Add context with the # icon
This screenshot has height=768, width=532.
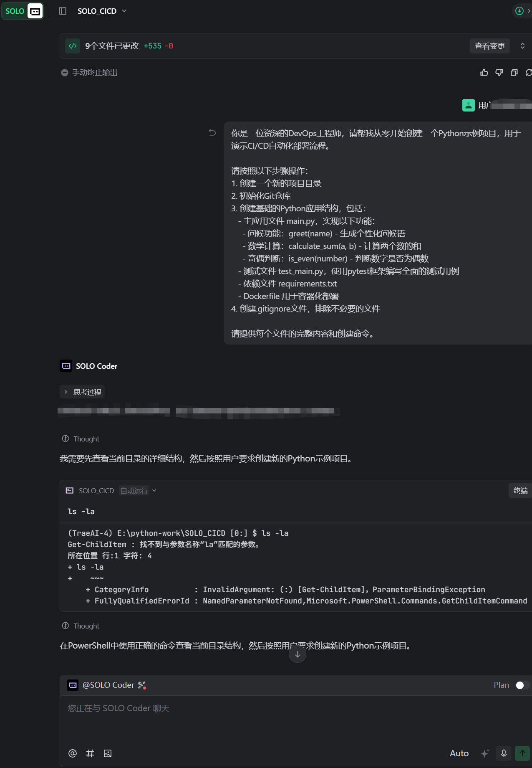(x=90, y=753)
